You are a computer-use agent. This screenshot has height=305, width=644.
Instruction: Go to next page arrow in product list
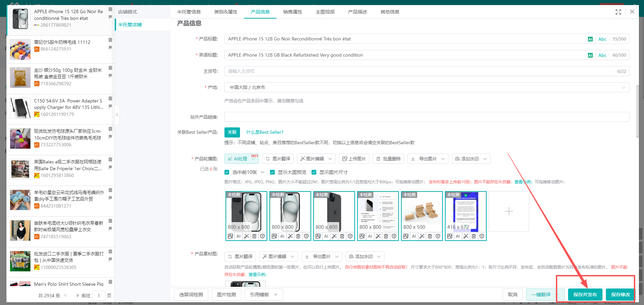(x=78, y=296)
